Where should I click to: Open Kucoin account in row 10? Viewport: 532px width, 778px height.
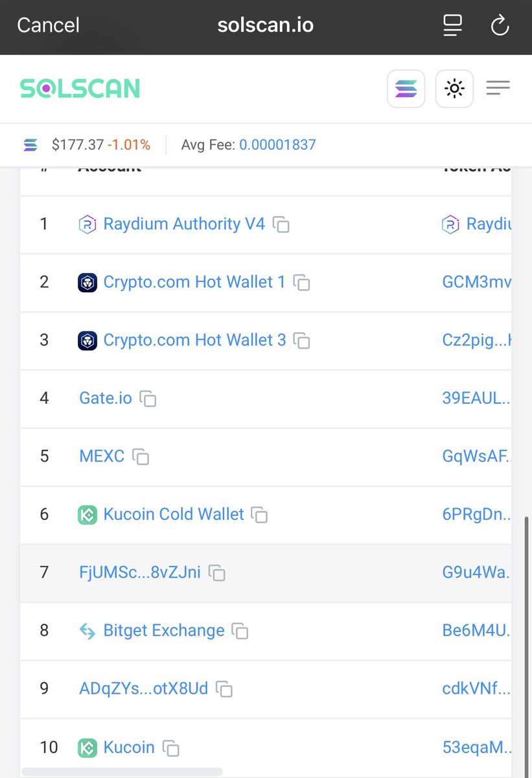pos(129,748)
